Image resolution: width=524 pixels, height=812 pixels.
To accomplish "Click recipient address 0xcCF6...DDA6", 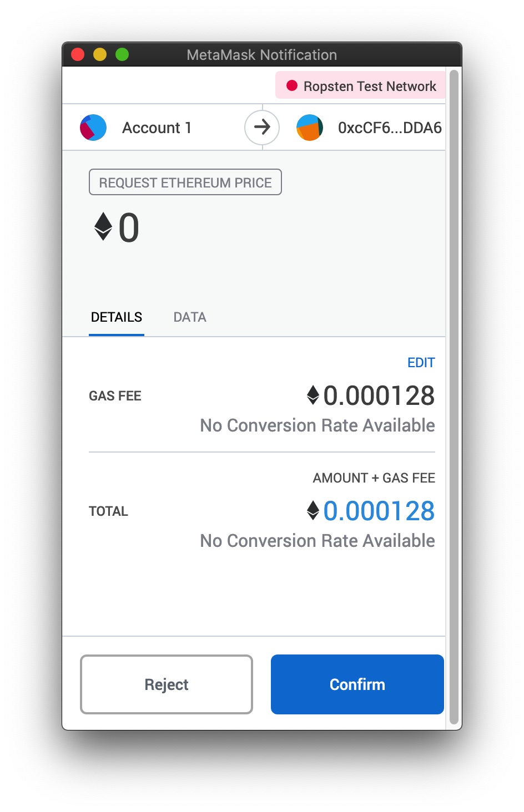I will [390, 128].
